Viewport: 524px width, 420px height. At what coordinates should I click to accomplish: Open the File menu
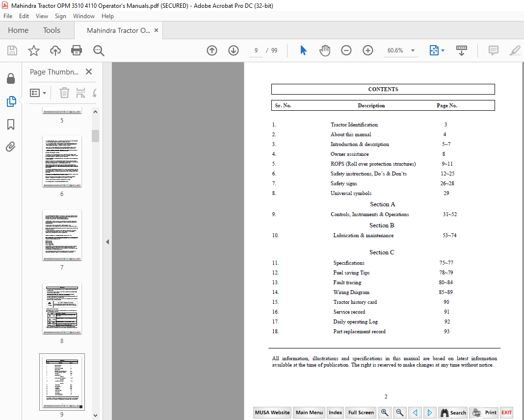[8, 16]
